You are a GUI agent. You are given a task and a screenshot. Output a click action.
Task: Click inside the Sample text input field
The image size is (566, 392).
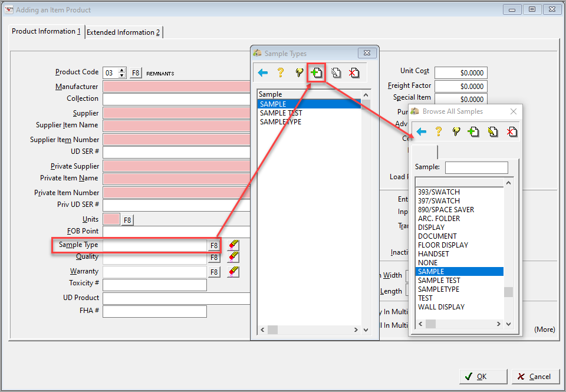click(476, 167)
